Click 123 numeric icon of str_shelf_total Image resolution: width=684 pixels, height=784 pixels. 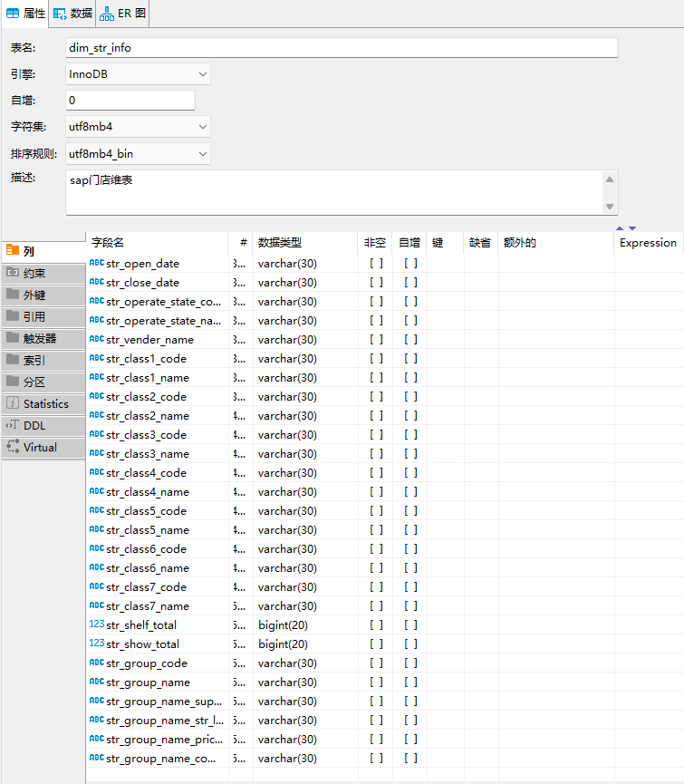[x=96, y=624]
